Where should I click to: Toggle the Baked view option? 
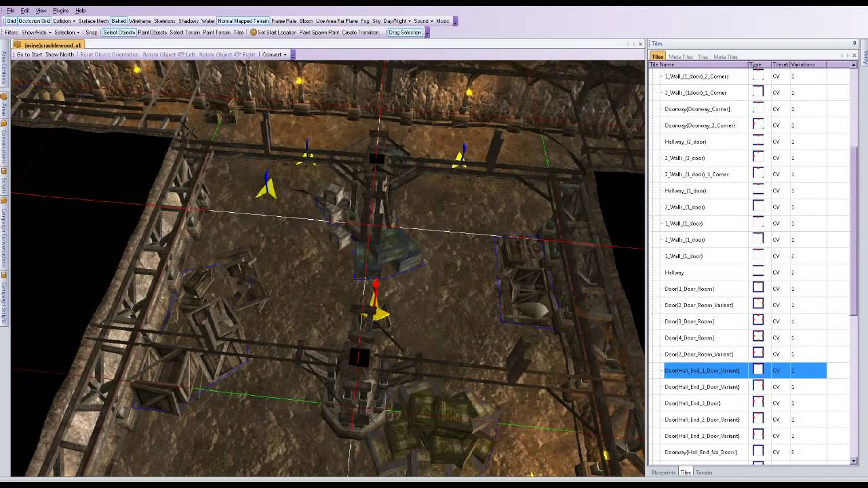(x=119, y=21)
